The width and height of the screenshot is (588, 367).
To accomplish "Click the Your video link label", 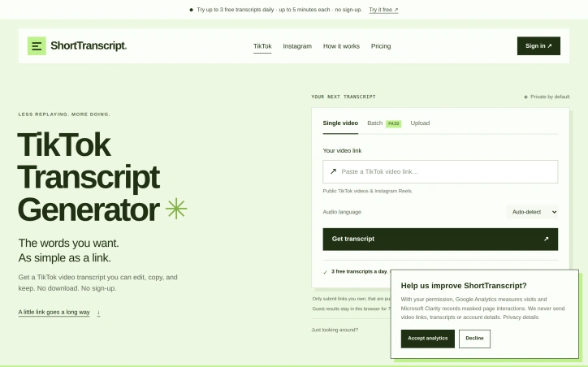I will (342, 151).
